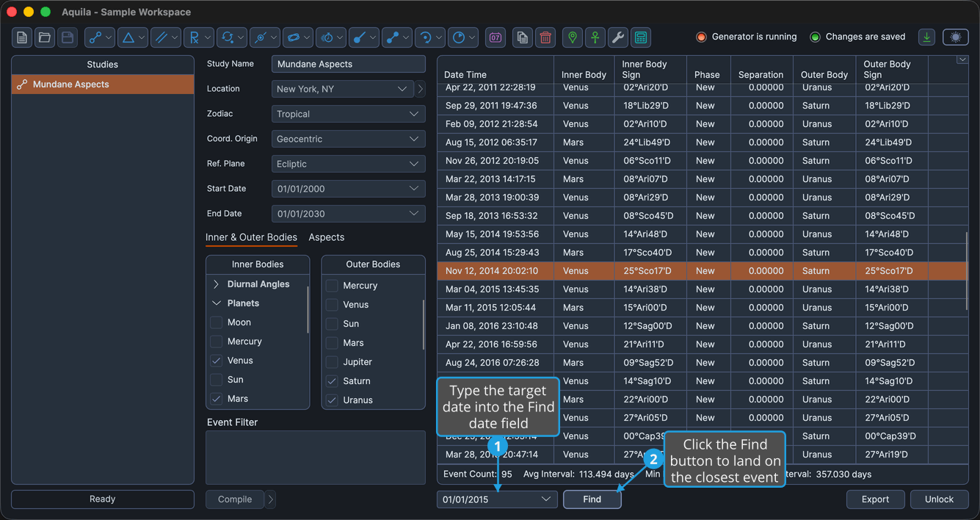This screenshot has width=980, height=520.
Task: Open the Ref. Plane dropdown set to Ecliptic
Action: tap(348, 164)
